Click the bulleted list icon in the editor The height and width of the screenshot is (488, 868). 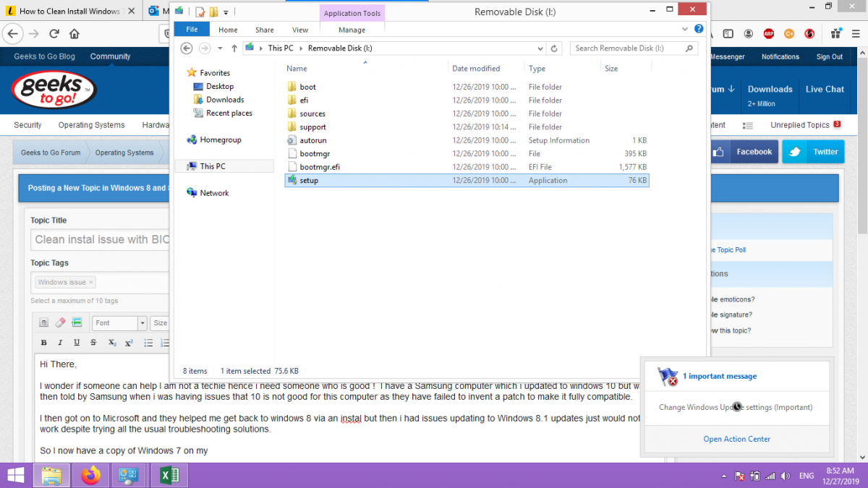pos(148,343)
